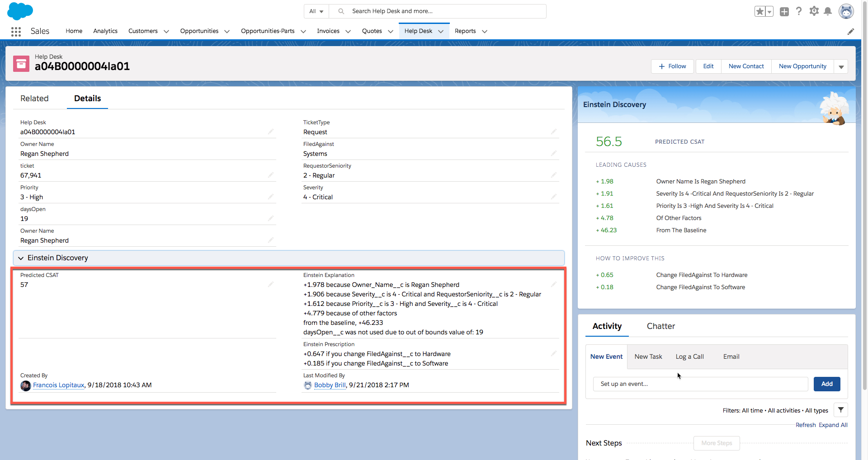Go to the Home tab
868x460 pixels.
click(74, 31)
